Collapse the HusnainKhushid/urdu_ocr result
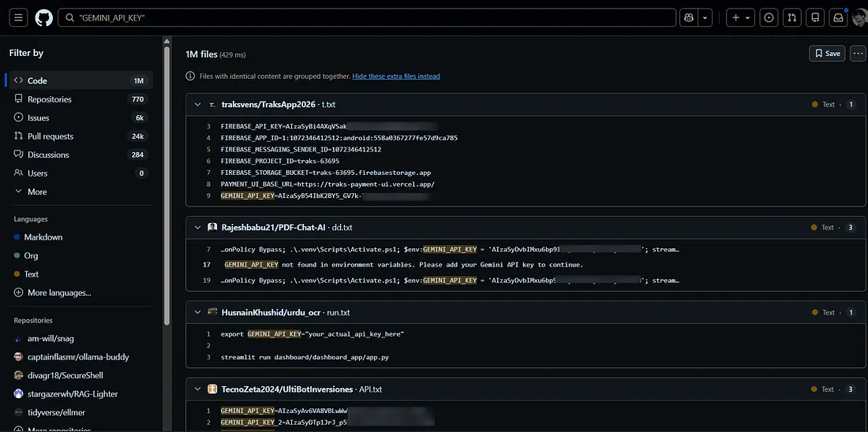Screen dimensions: 868x432 pyautogui.click(x=197, y=312)
